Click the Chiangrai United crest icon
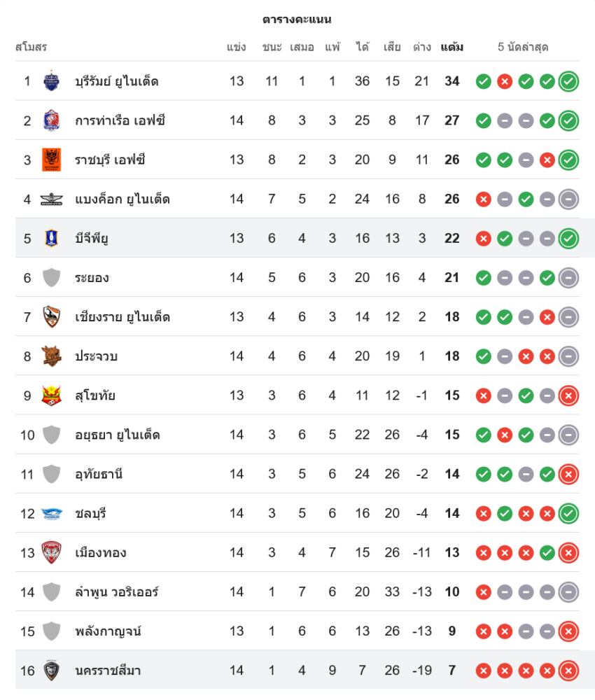Image resolution: width=595 pixels, height=700 pixels. coord(51,317)
